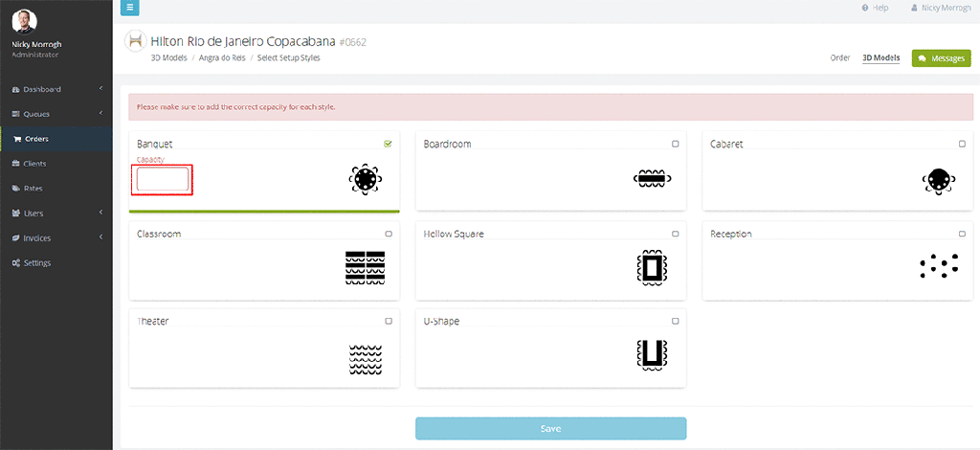Click the Hilton hotel logo icon
Image resolution: width=980 pixels, height=450 pixels.
tap(136, 41)
